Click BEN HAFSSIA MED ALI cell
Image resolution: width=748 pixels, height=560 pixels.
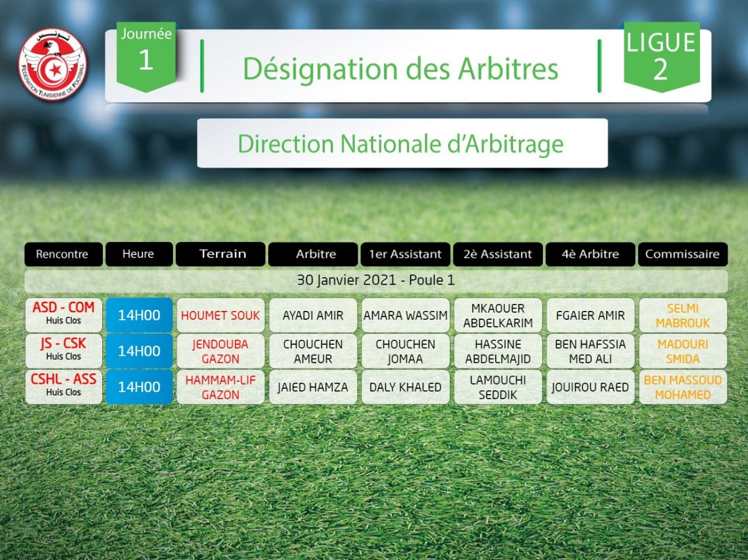pos(590,351)
